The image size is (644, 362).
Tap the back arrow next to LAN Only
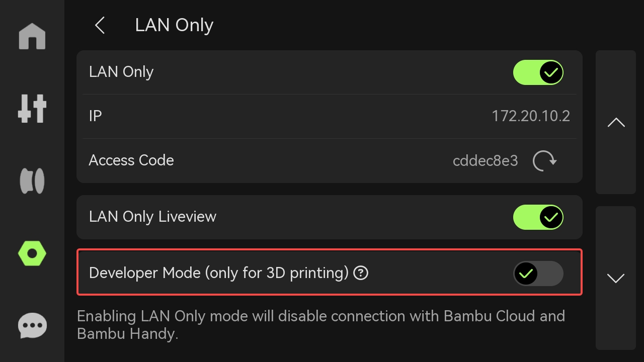point(99,25)
